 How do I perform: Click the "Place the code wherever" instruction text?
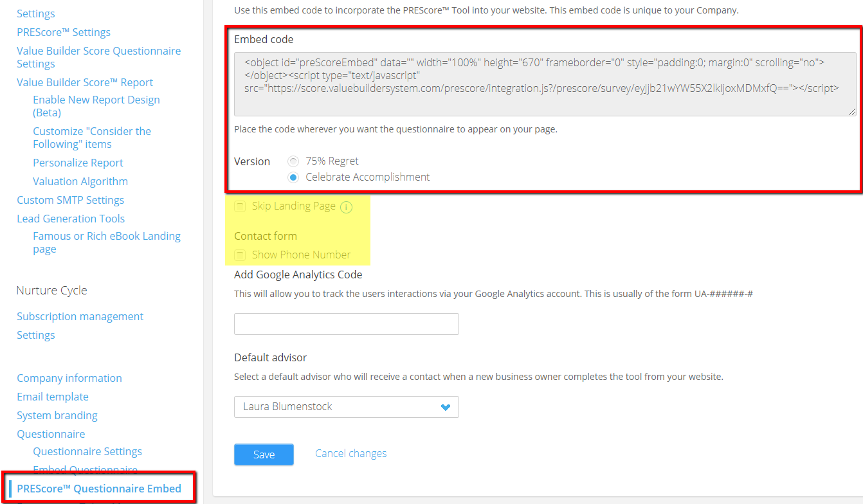[x=395, y=129]
